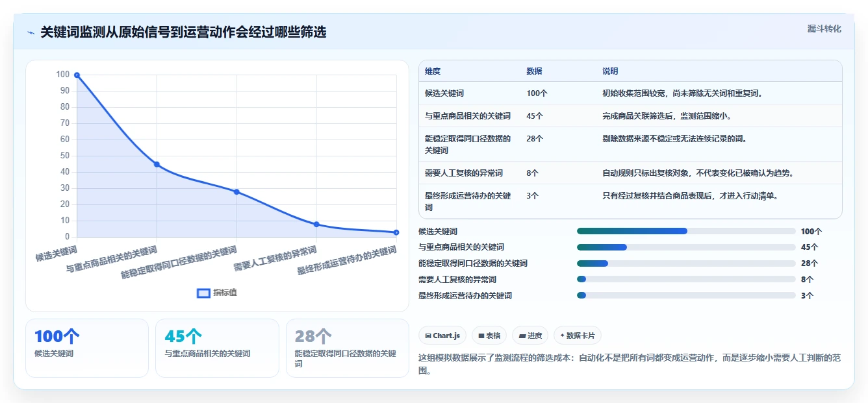Click the summary paragraph starting 这组模拟数据
Image resolution: width=868 pixels, height=403 pixels.
[x=630, y=363]
